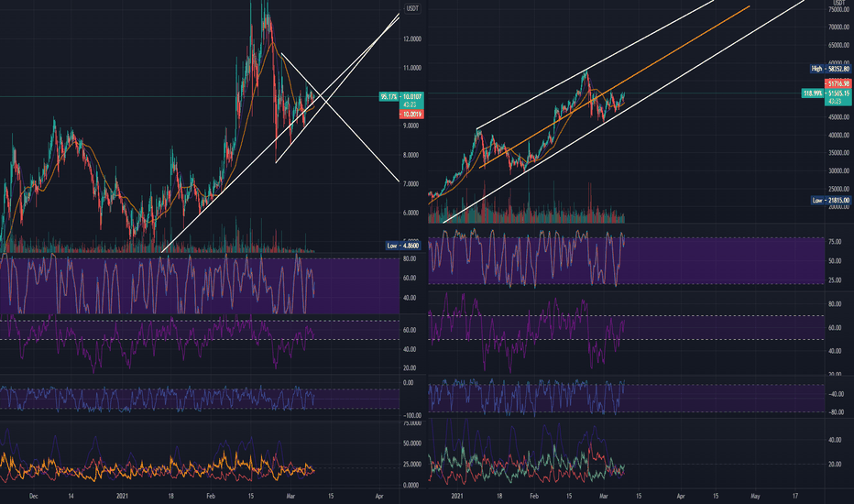Viewport: 854px width, 504px height.
Task: Open the USDT currency selector on left chart
Action: coord(412,8)
